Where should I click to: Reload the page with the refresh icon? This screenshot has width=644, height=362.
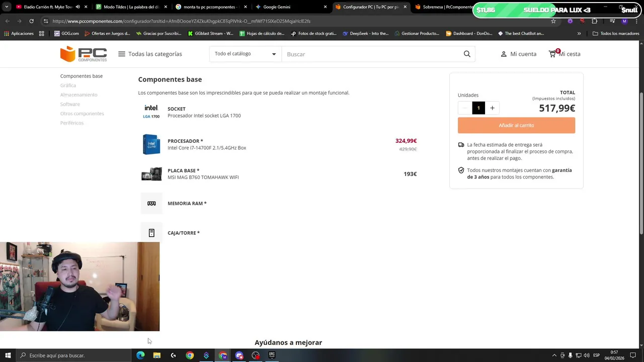(x=31, y=21)
